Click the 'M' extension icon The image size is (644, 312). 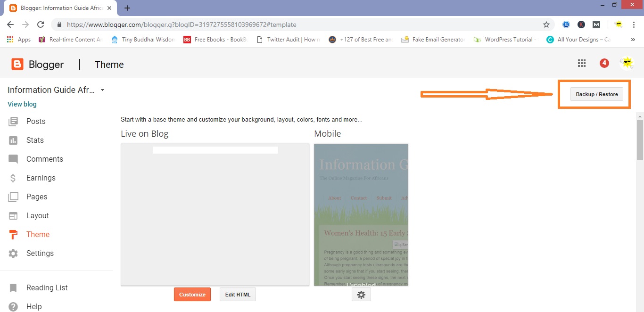(x=596, y=25)
